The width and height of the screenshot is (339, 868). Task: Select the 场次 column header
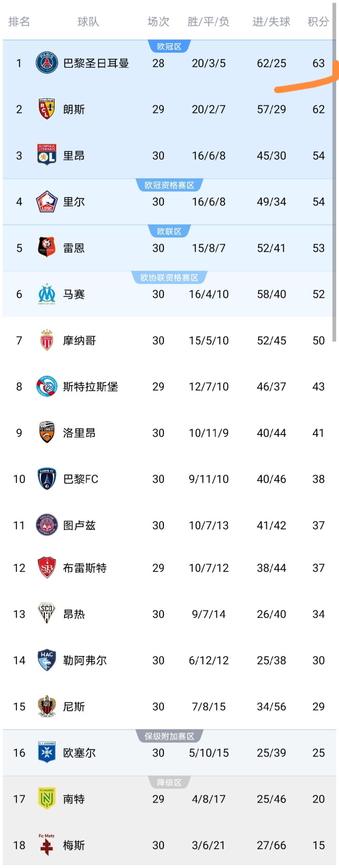pos(158,22)
